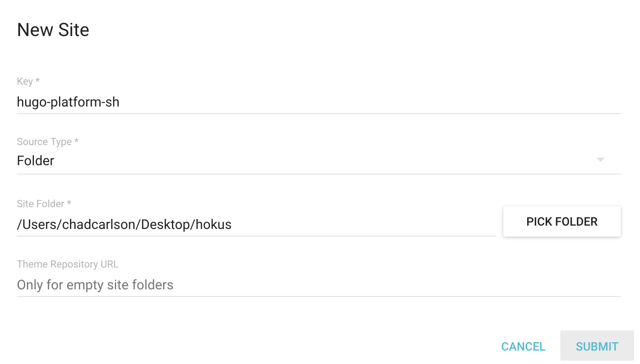The width and height of the screenshot is (640, 364).
Task: Place cursor on 'hokus' in folder path
Action: click(x=213, y=224)
